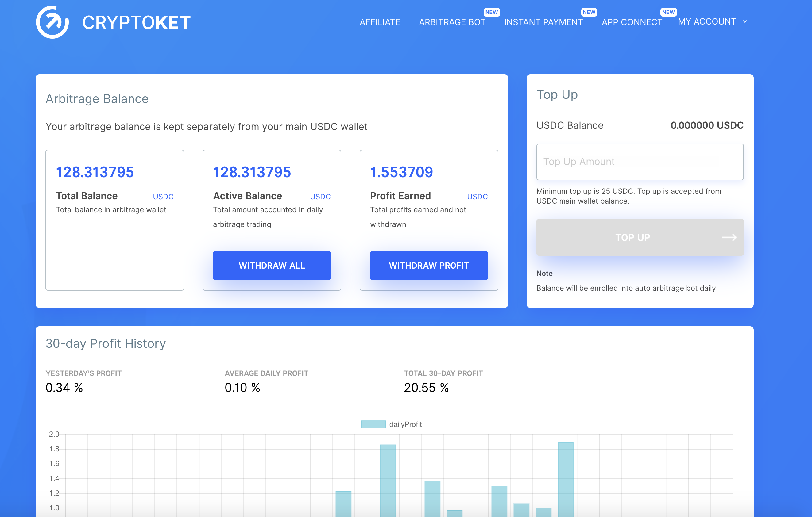Click the Note label in Top Up panel
The image size is (812, 517).
(x=544, y=273)
